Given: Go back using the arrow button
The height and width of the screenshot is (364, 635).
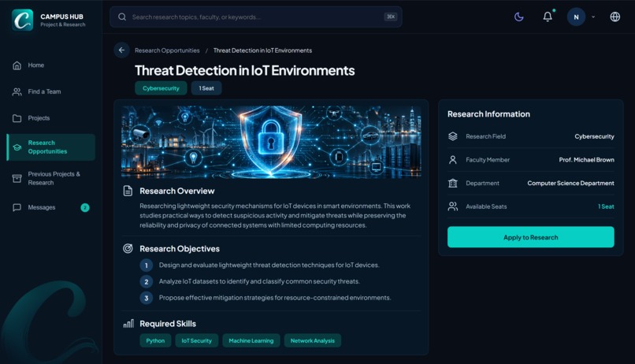Looking at the screenshot, I should pyautogui.click(x=121, y=50).
